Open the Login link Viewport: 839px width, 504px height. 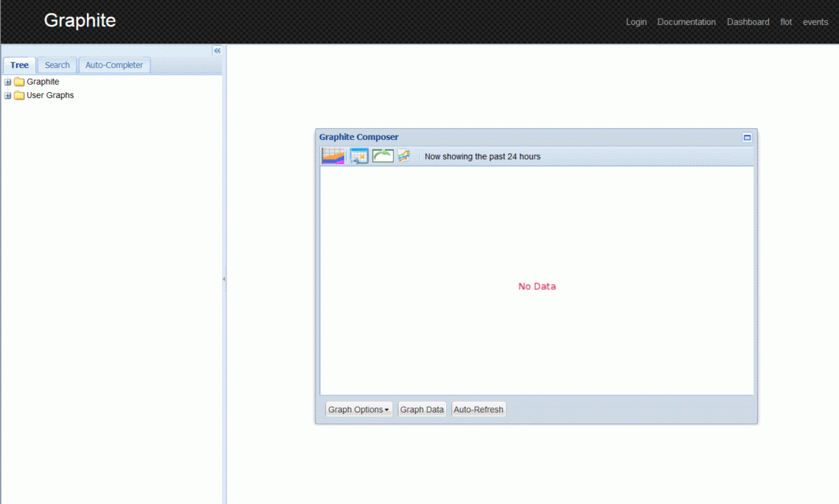[636, 22]
